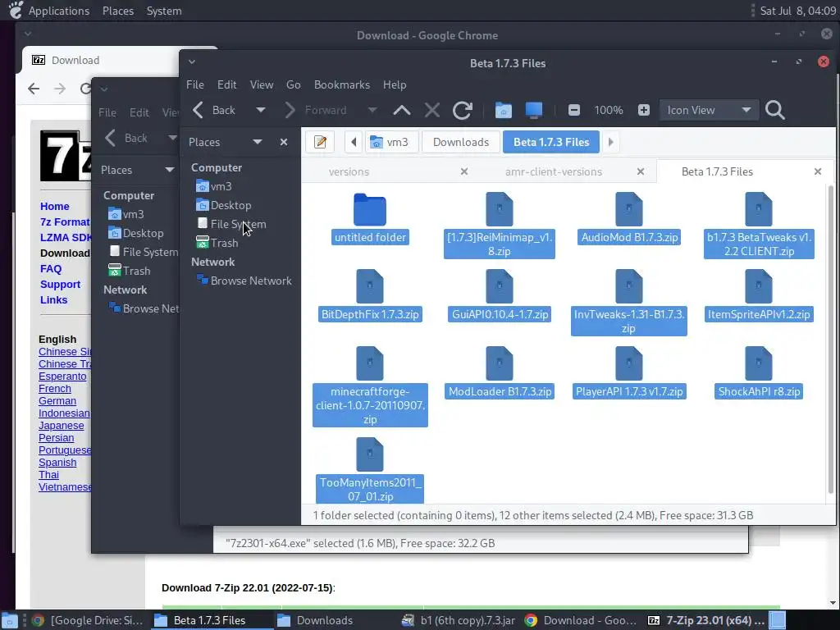Open Support link on 7-Zip page

point(60,285)
